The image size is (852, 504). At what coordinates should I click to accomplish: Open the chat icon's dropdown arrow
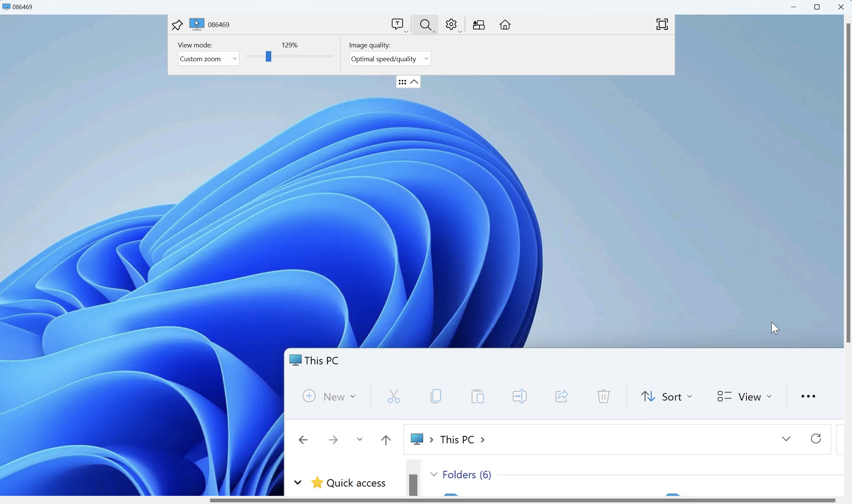[406, 31]
